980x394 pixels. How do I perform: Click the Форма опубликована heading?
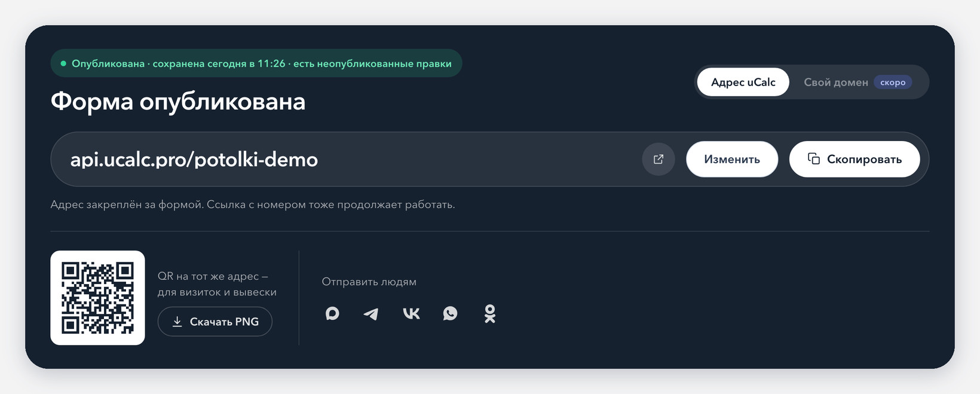[178, 101]
